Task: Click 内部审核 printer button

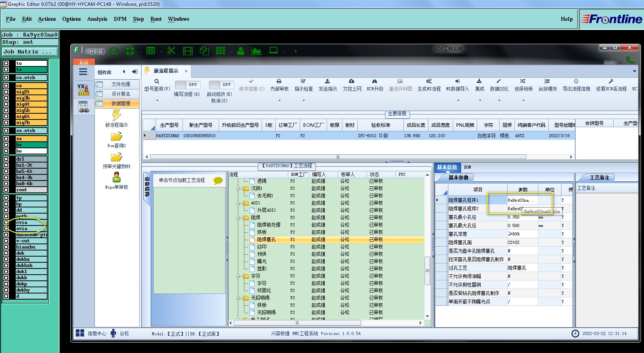Action: pyautogui.click(x=279, y=85)
